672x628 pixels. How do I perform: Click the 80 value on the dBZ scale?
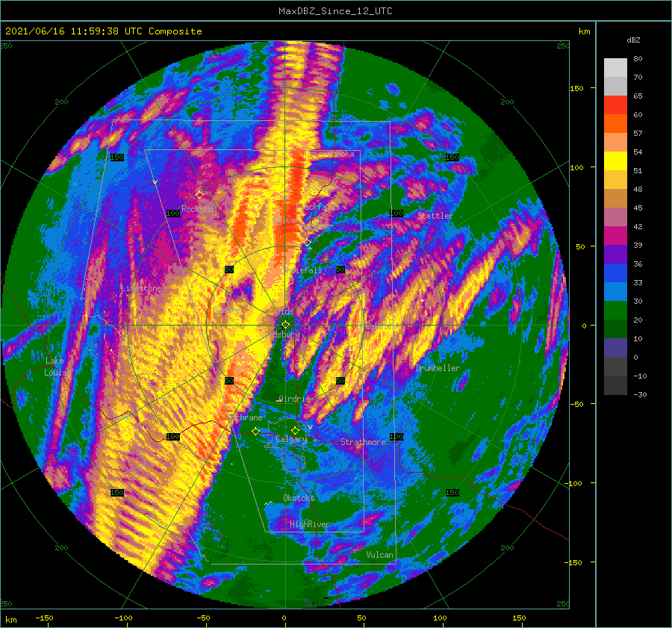click(638, 59)
